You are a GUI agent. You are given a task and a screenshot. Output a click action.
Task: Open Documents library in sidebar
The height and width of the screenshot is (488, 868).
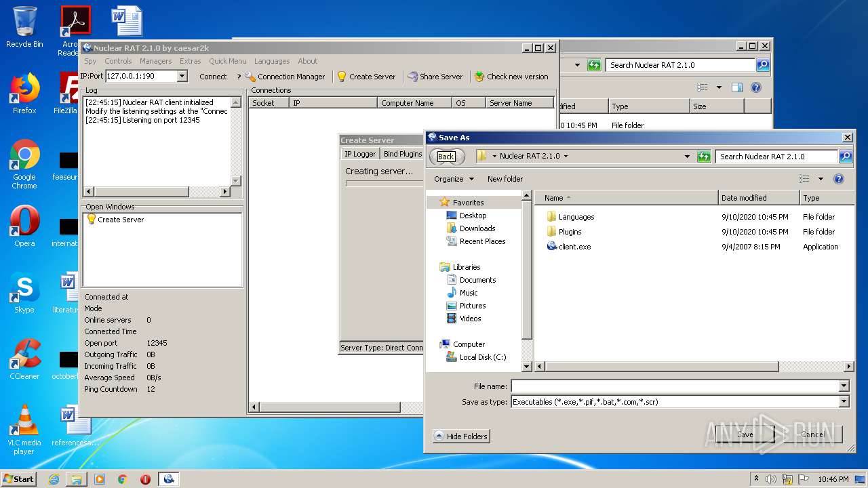(471, 280)
